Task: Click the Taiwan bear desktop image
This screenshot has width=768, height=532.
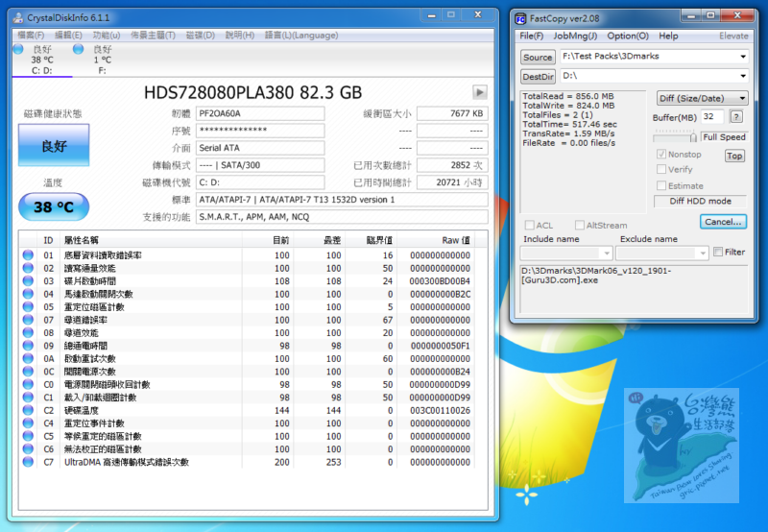Action: 682,446
